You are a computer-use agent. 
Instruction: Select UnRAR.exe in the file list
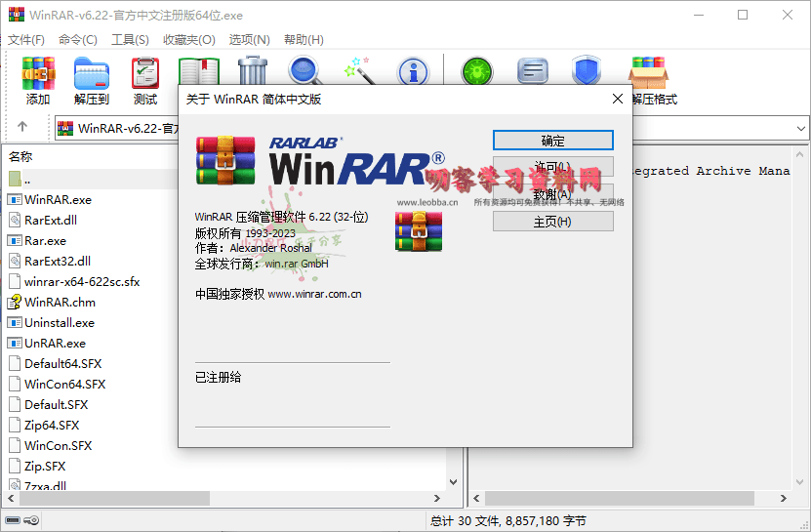point(55,343)
